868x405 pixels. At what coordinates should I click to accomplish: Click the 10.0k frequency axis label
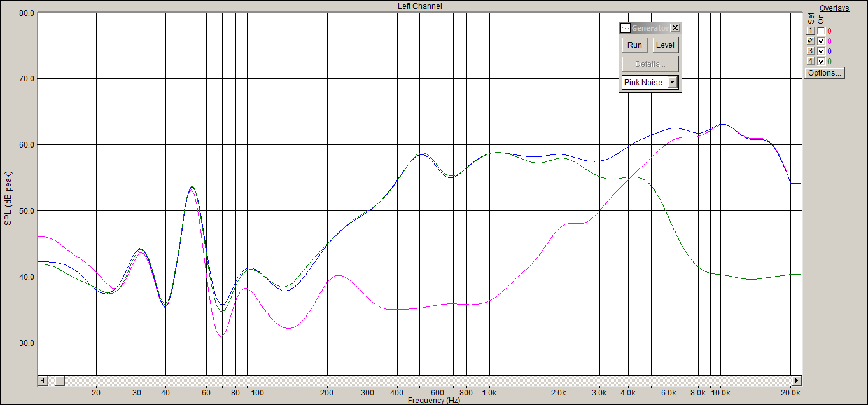click(x=720, y=393)
